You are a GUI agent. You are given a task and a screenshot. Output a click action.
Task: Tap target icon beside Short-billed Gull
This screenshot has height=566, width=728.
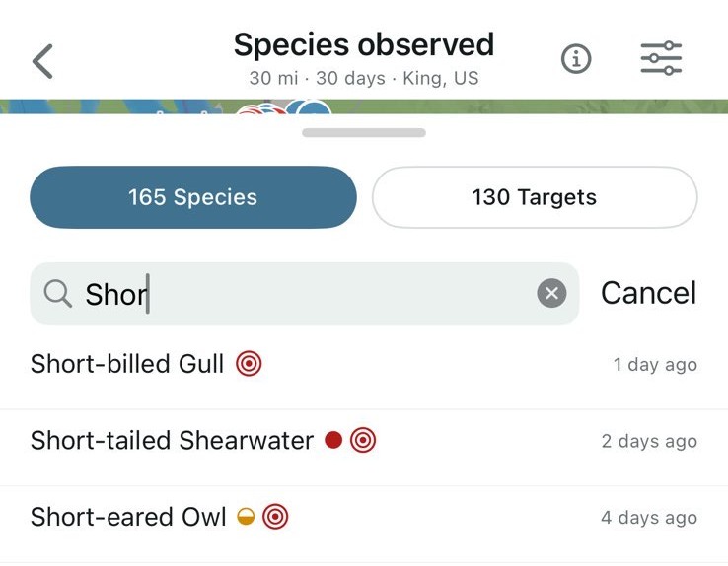point(250,364)
